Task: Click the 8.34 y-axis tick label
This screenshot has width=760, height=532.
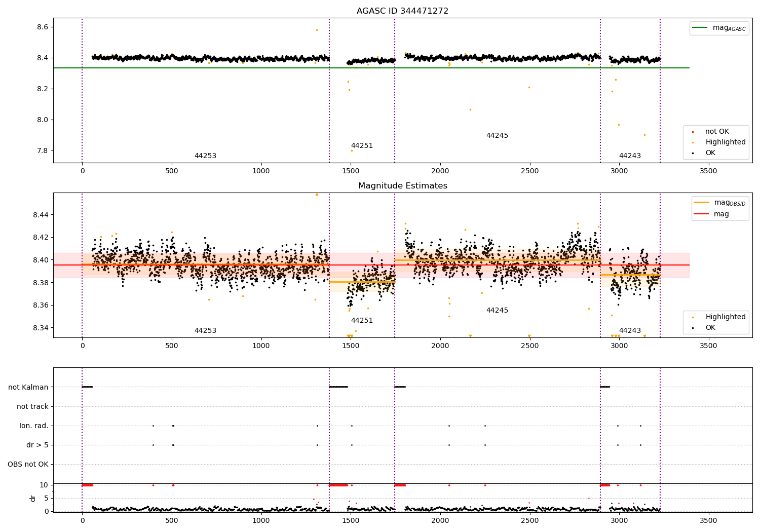Action: click(x=41, y=328)
